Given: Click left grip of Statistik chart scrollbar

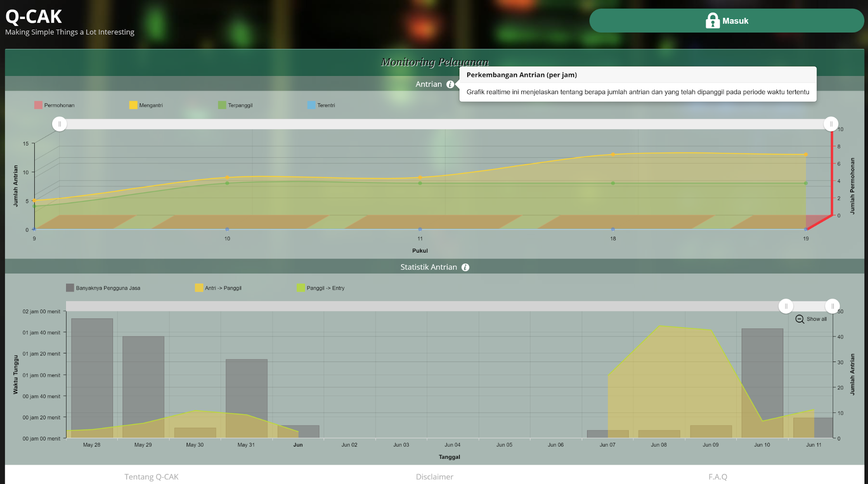Looking at the screenshot, I should click(785, 306).
